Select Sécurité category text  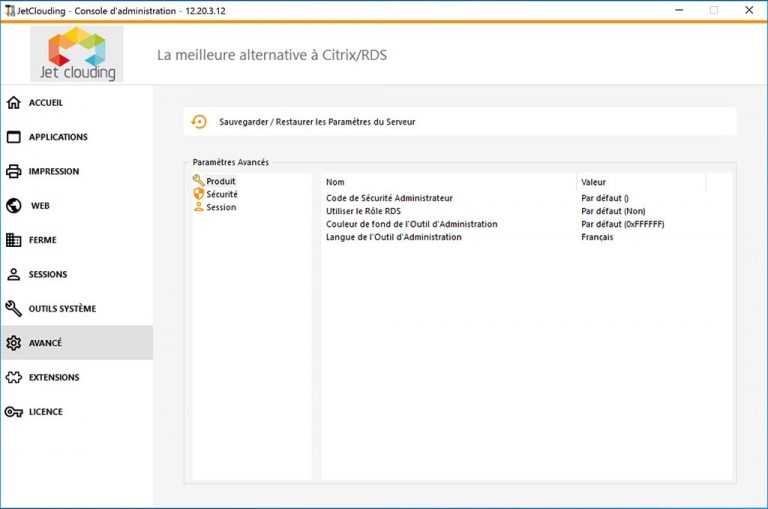[222, 194]
